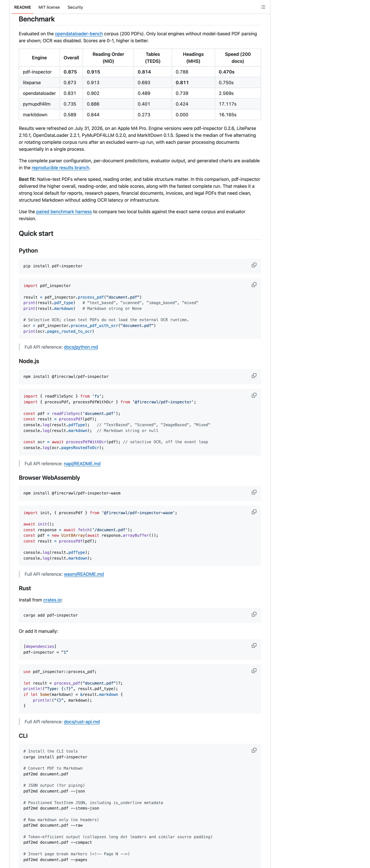Select the pdf-inspector engine cell
Image resolution: width=370 pixels, height=868 pixels.
(x=39, y=72)
